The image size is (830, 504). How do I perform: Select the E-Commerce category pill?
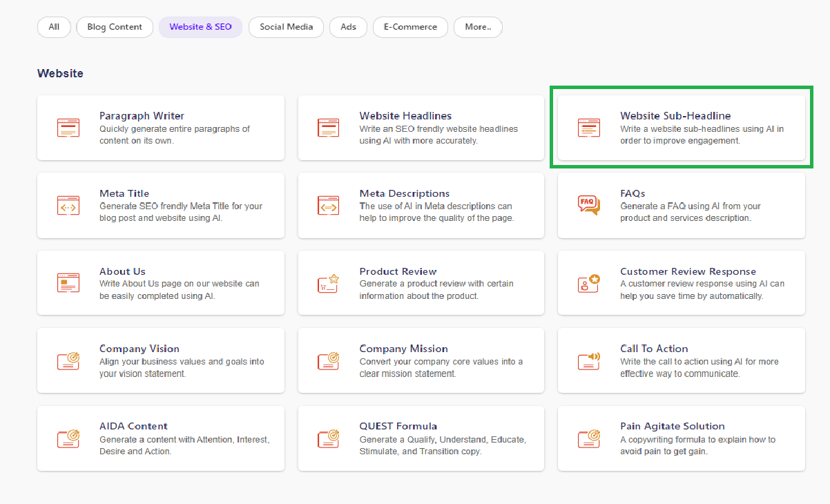tap(410, 27)
